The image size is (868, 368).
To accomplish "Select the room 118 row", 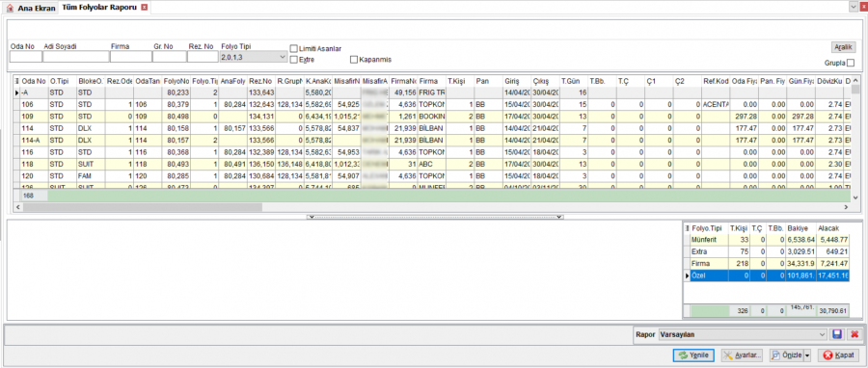I will [432, 164].
